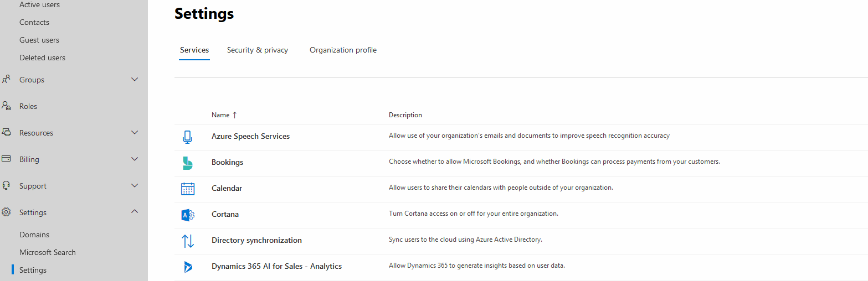
Task: Toggle sort order using Name column arrow
Action: 234,115
